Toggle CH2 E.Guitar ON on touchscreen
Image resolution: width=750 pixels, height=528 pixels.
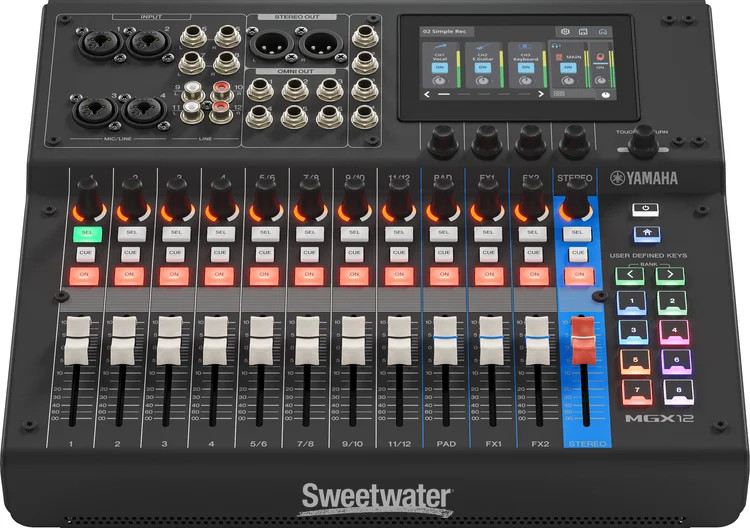[x=482, y=67]
